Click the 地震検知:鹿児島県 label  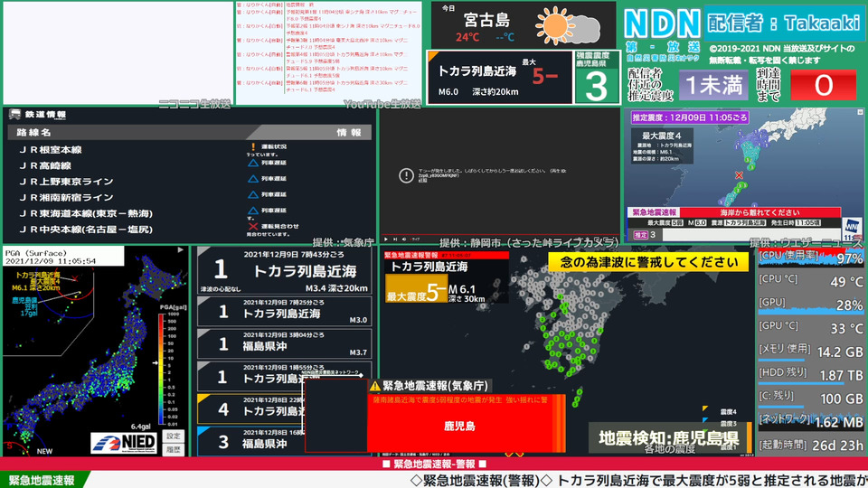pos(668,439)
